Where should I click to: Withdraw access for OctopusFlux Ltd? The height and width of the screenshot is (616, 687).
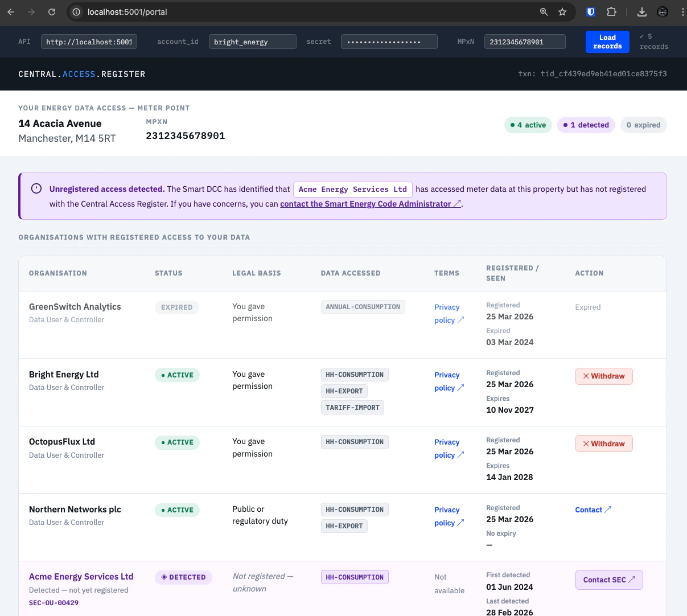[604, 443]
